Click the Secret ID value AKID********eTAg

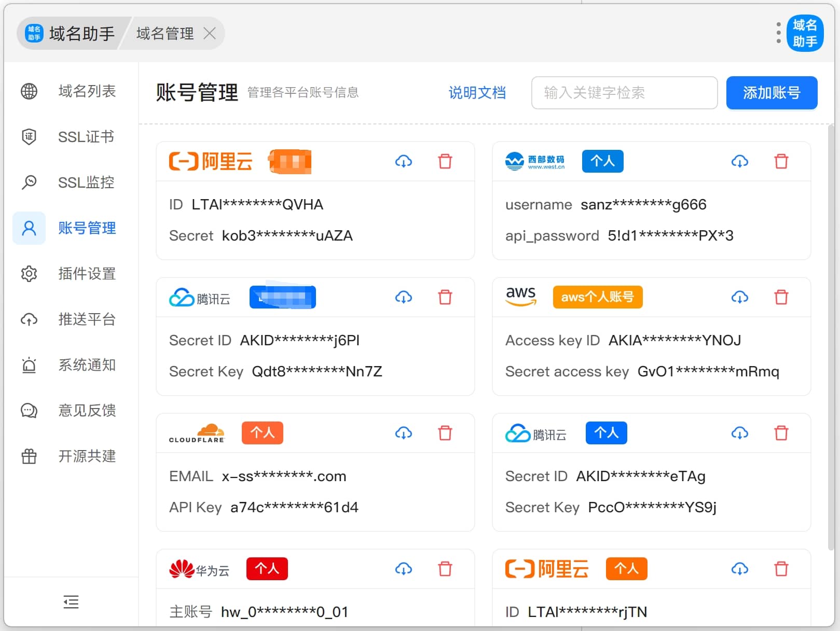641,476
